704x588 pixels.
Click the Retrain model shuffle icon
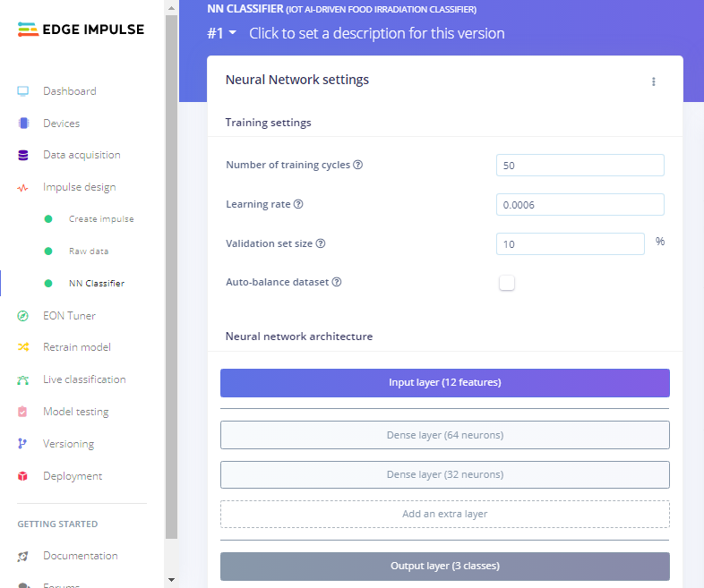23,347
